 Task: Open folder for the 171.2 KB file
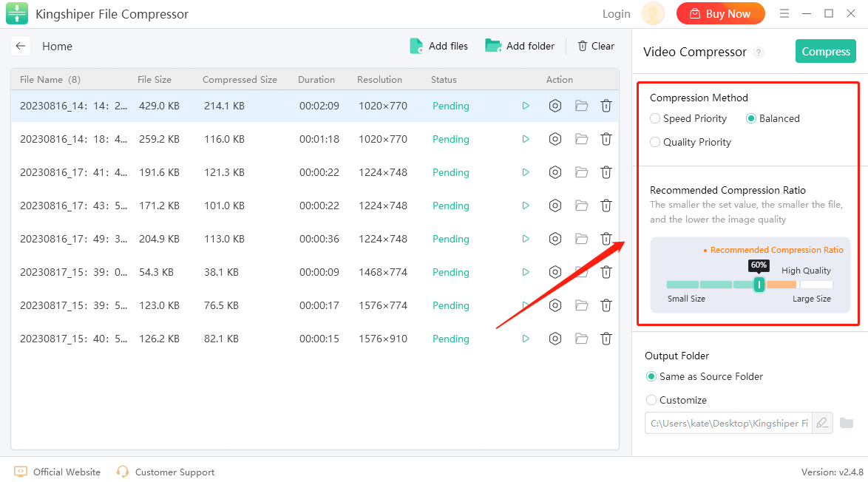[x=581, y=206]
